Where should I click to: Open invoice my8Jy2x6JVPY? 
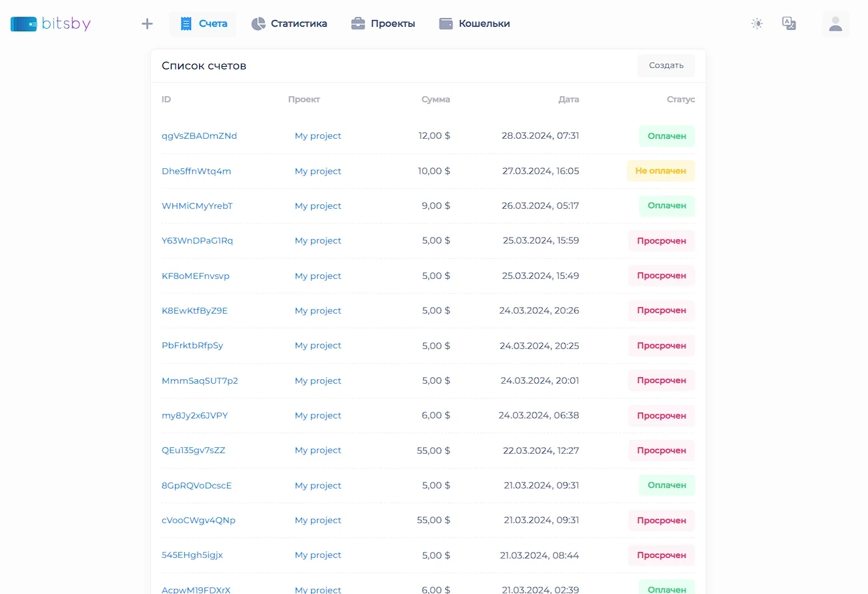coord(195,415)
